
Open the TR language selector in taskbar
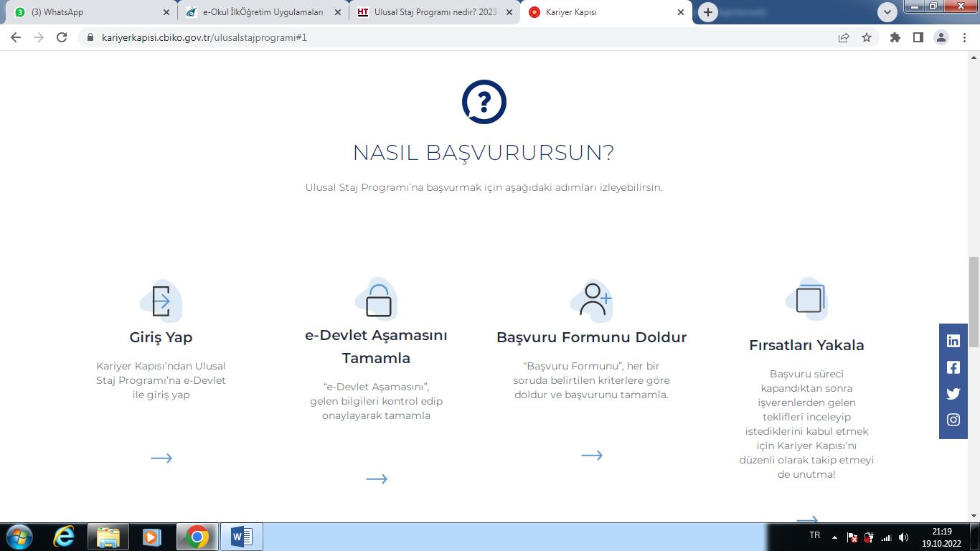(814, 536)
